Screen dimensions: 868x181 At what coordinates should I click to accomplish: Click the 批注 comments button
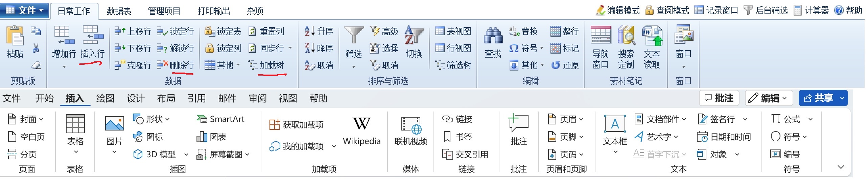(719, 98)
